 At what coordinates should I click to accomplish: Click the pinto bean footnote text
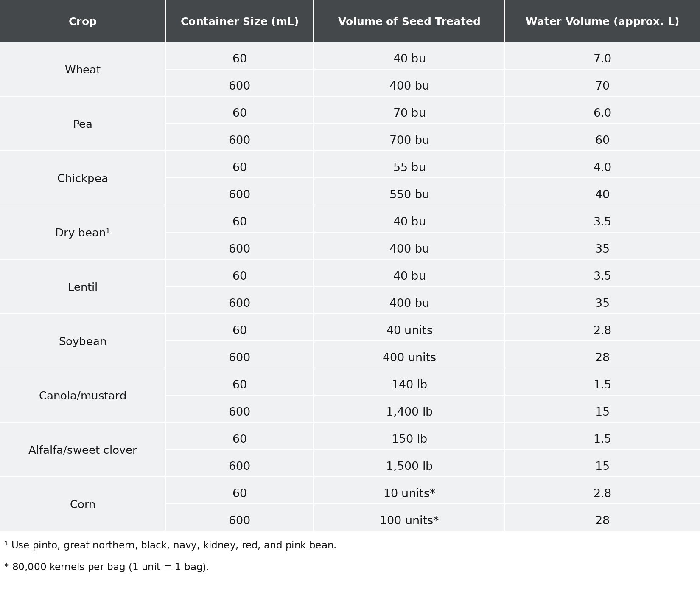point(170,545)
